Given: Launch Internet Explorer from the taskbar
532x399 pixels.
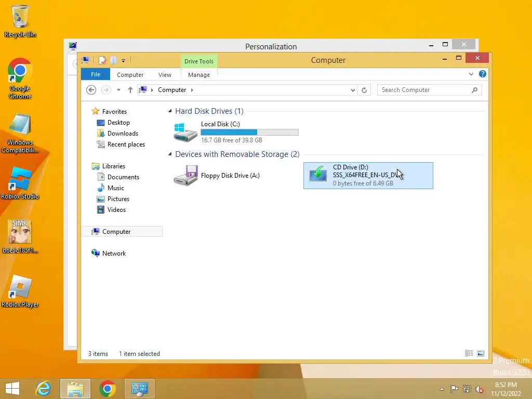Looking at the screenshot, I should click(x=43, y=389).
